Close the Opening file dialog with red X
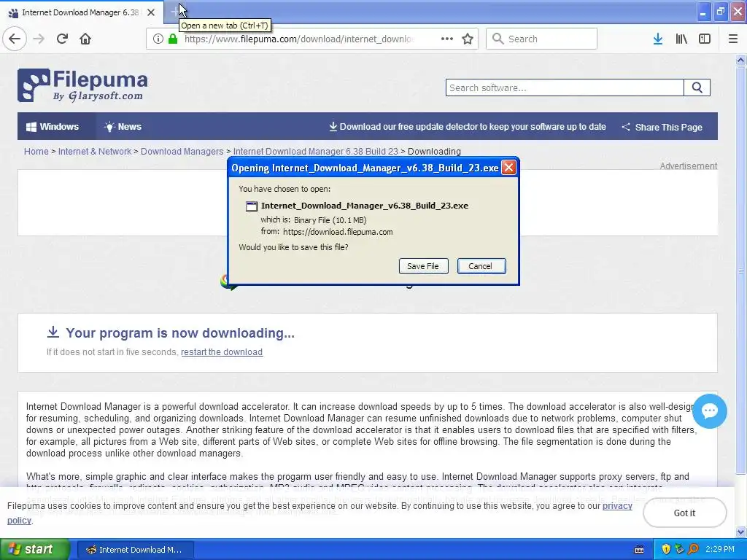This screenshot has width=747, height=560. coord(508,168)
